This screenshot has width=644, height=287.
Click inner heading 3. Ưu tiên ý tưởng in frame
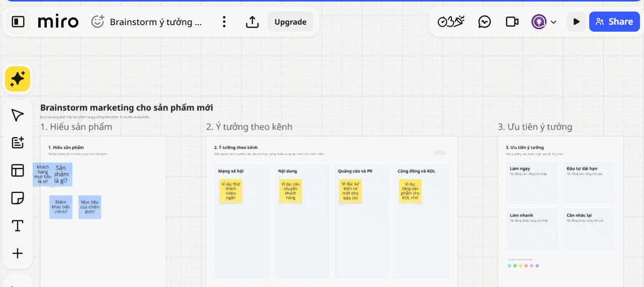(525, 148)
